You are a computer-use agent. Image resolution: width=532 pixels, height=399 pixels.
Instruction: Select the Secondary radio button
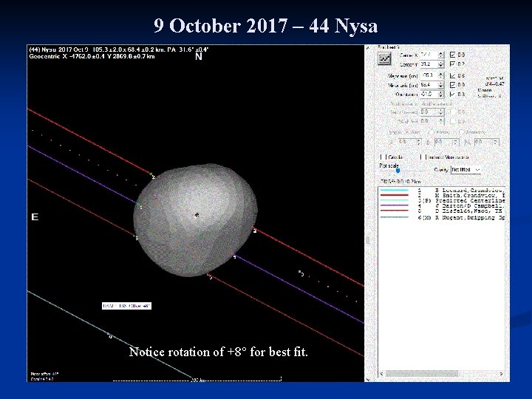pos(461,132)
